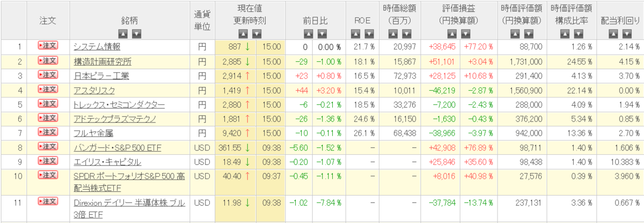Click 注文 button for Direxion 半導体株 ETF
644x223 pixels.
click(48, 202)
